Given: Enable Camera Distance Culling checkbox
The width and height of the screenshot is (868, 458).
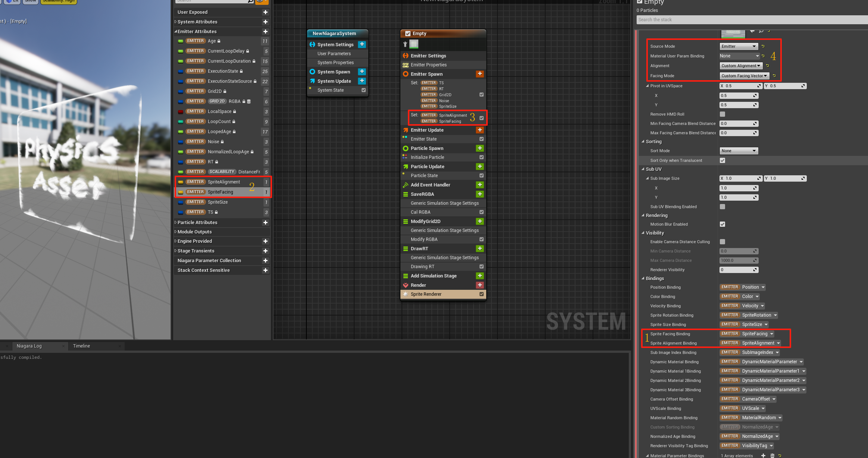Looking at the screenshot, I should click(722, 242).
